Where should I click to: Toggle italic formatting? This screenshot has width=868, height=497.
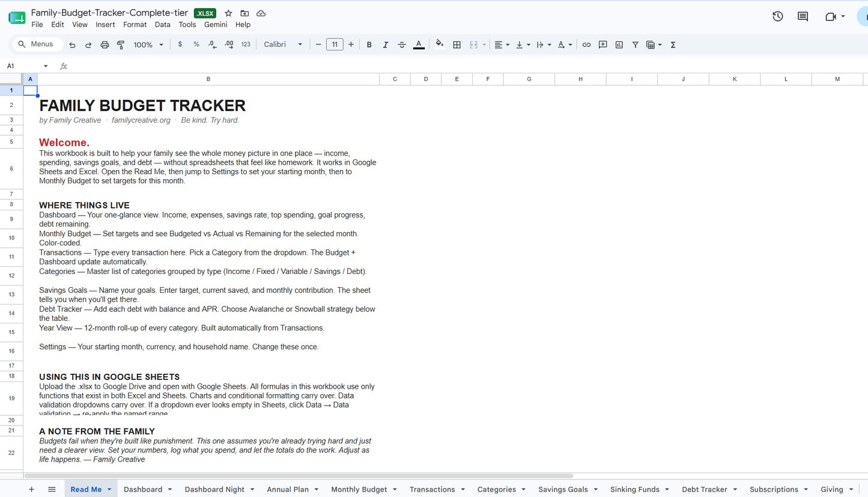click(385, 44)
